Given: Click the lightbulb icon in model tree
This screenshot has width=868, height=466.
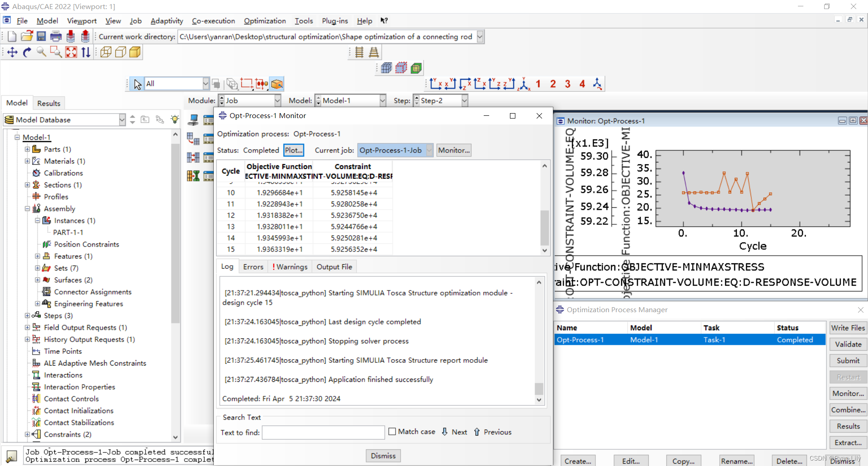Looking at the screenshot, I should coord(175,119).
